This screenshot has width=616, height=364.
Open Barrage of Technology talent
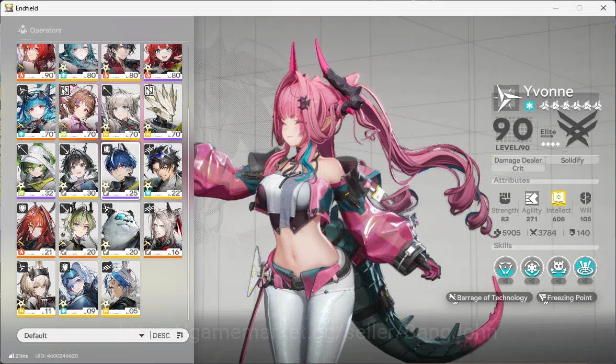489,298
